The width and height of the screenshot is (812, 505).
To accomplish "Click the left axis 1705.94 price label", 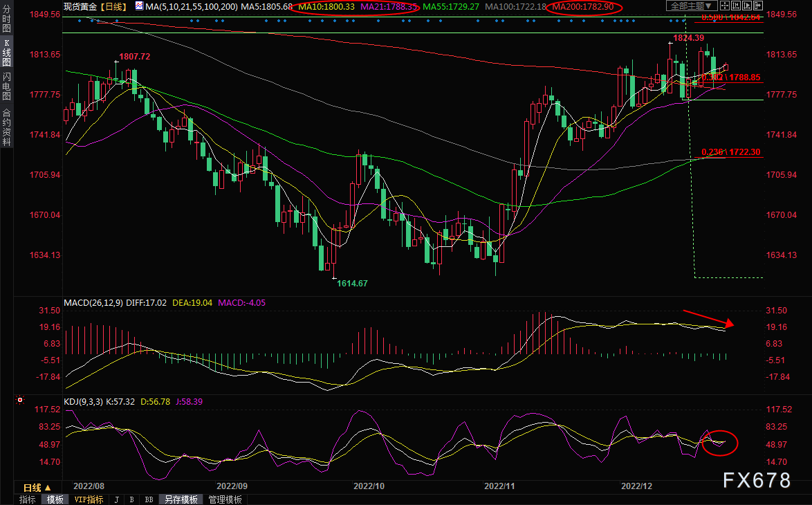I will 44,174.
